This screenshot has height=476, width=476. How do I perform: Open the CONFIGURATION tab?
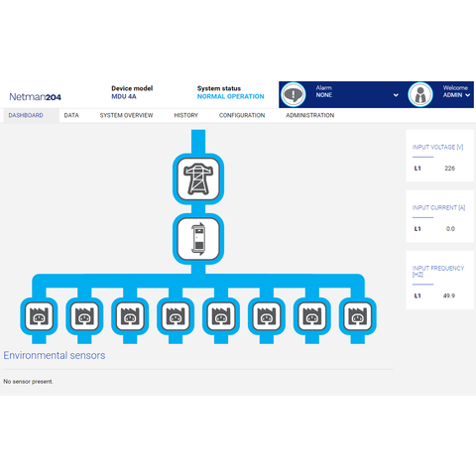pos(242,115)
